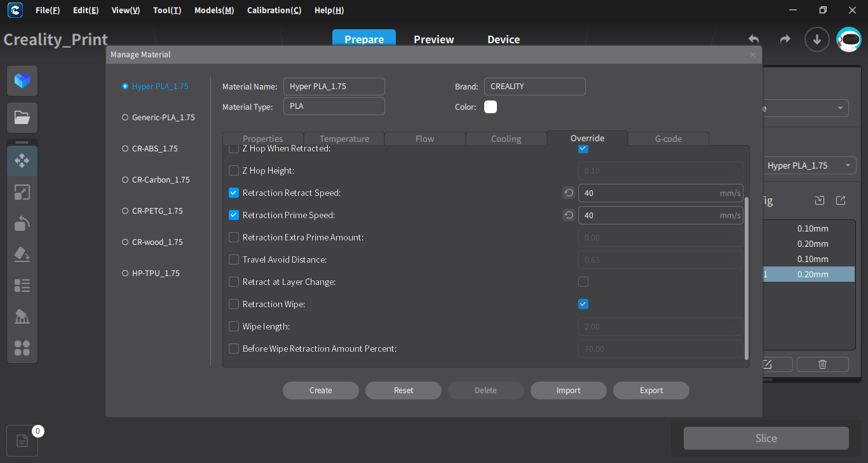Reset Retraction Retract Speed to default
The height and width of the screenshot is (463, 868).
(569, 193)
